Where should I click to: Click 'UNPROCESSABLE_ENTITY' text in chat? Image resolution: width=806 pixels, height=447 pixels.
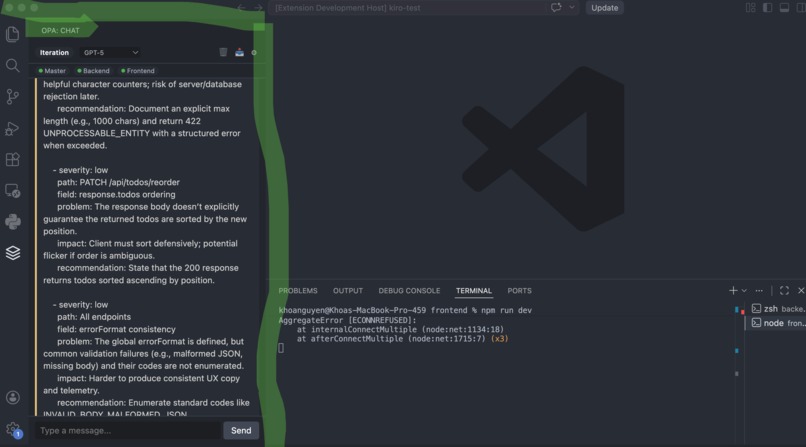pyautogui.click(x=98, y=133)
